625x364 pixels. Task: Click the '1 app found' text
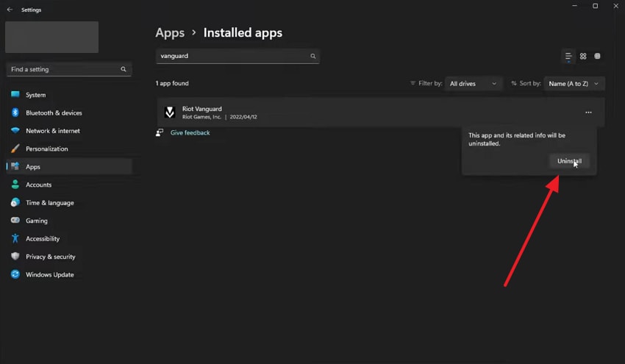click(172, 83)
